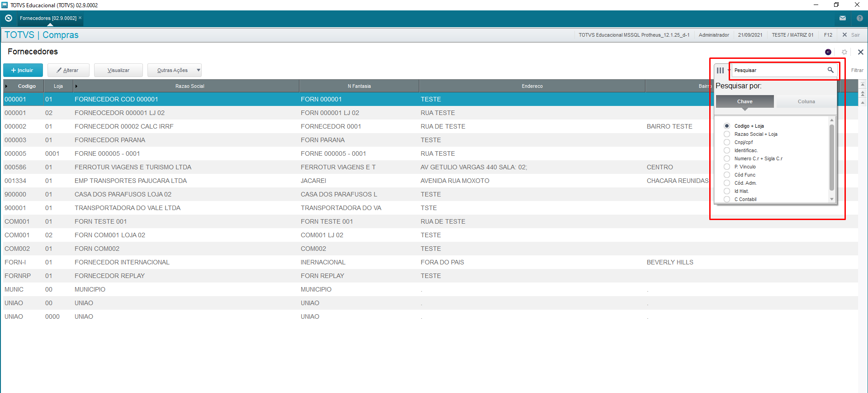Select the P. Vinculo radio option

727,167
